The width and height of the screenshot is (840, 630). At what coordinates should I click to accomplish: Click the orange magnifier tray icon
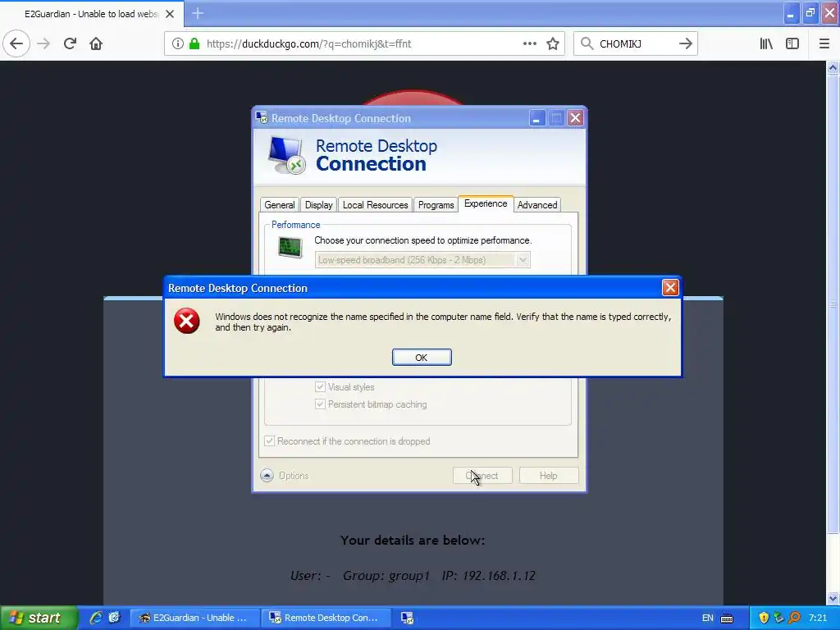coord(794,618)
